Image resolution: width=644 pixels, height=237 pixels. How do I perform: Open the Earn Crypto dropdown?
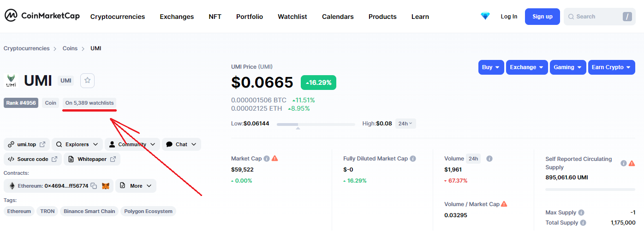pyautogui.click(x=612, y=67)
